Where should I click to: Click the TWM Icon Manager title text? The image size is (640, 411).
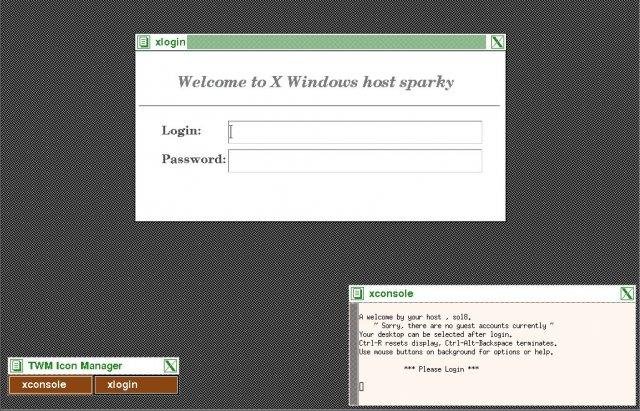coord(75,366)
